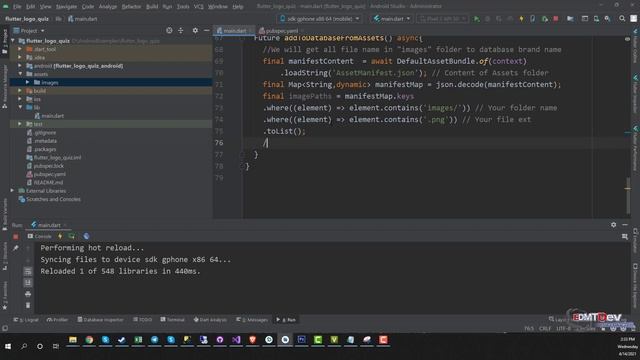
Task: Select the Console tab in Run panel
Action: click(40, 236)
